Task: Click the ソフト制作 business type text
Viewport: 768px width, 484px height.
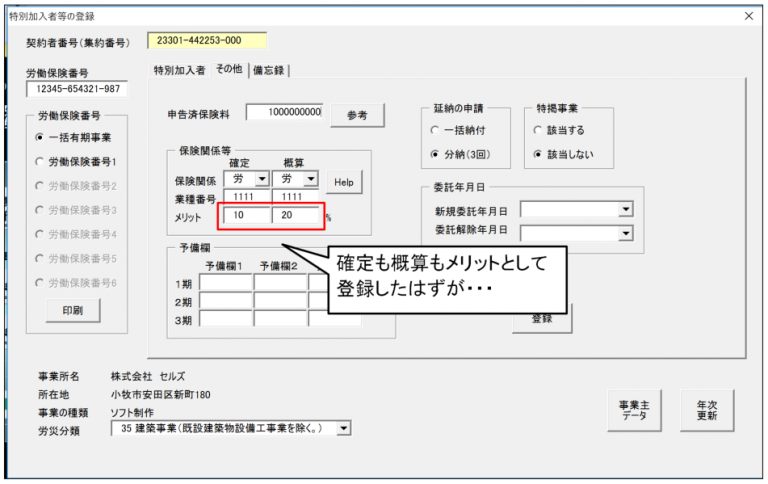Action: [x=132, y=413]
